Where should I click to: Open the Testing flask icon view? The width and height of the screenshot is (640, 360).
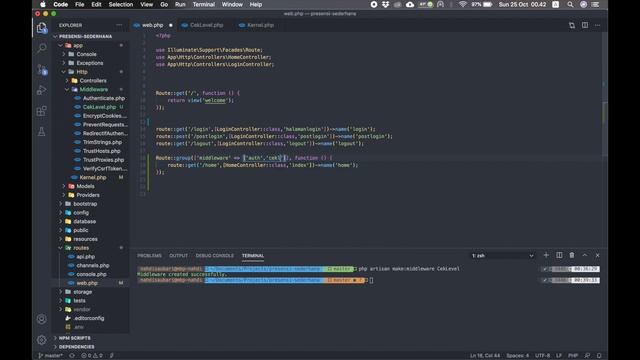(42, 132)
